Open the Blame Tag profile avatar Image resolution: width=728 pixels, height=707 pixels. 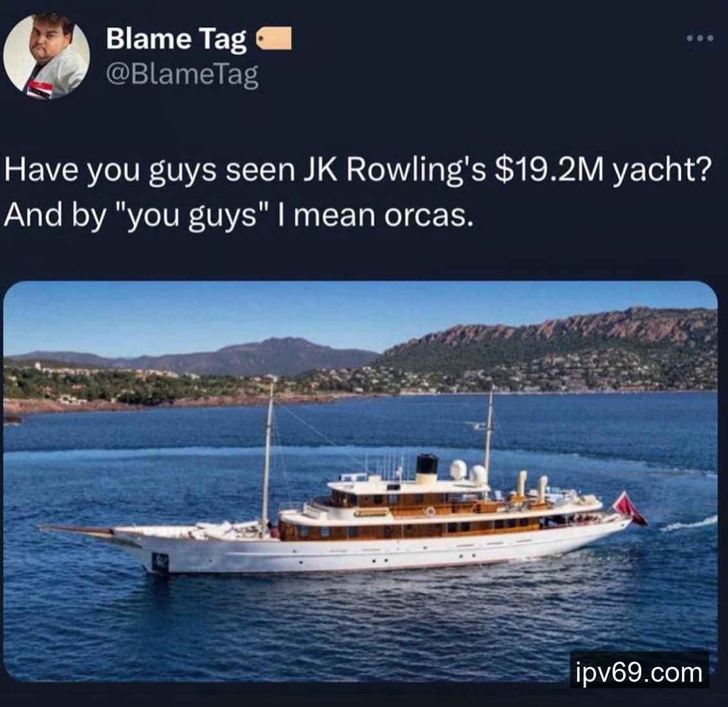pyautogui.click(x=47, y=56)
